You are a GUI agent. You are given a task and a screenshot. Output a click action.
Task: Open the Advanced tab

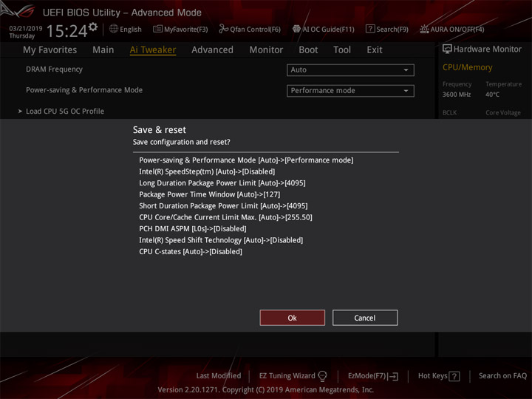point(212,50)
